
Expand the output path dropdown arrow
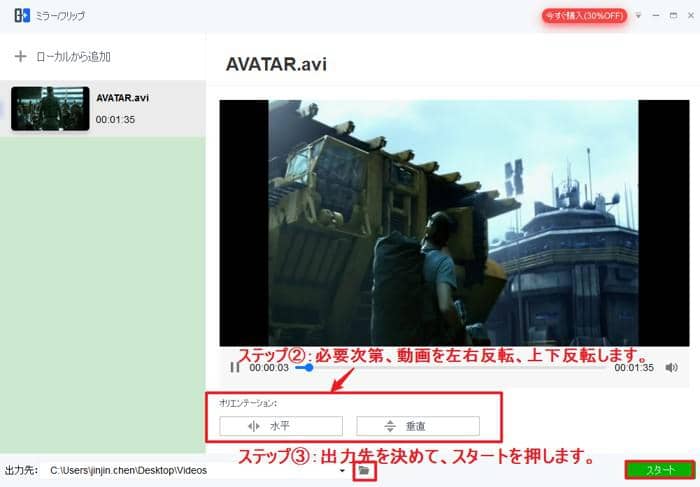pyautogui.click(x=342, y=470)
